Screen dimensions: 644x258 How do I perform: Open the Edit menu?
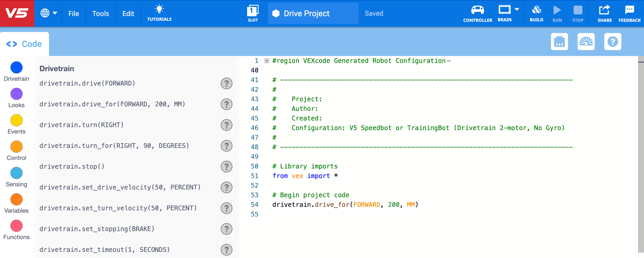click(x=128, y=13)
